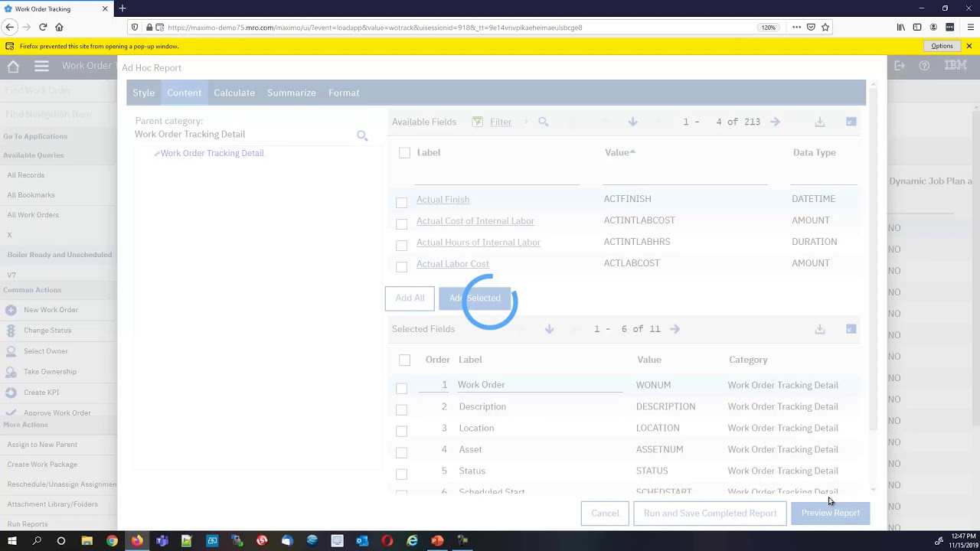Click Run and Save Completed Report
This screenshot has width=980, height=551.
(710, 514)
